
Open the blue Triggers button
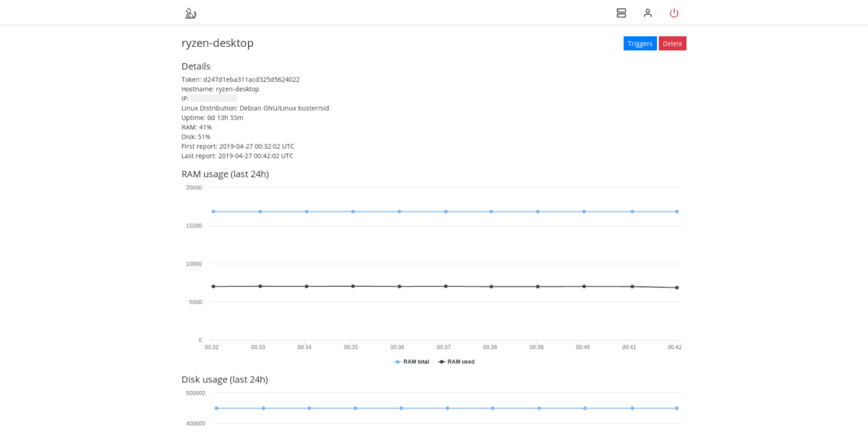point(640,43)
